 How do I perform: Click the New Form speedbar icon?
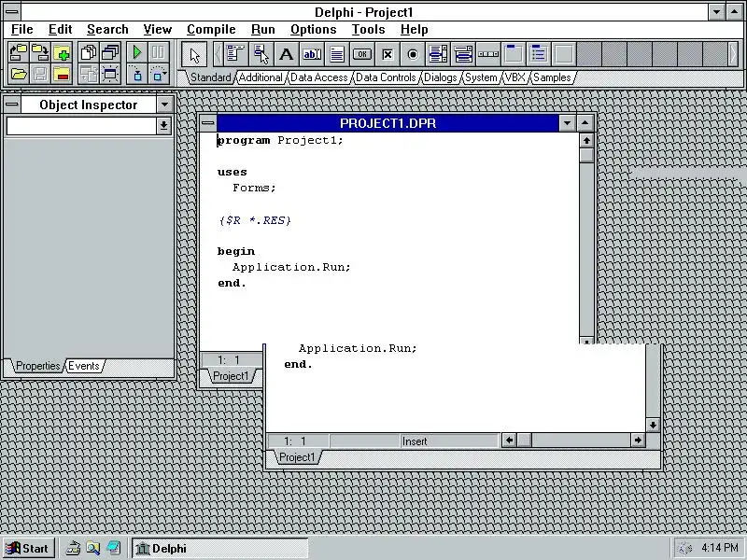(x=110, y=74)
